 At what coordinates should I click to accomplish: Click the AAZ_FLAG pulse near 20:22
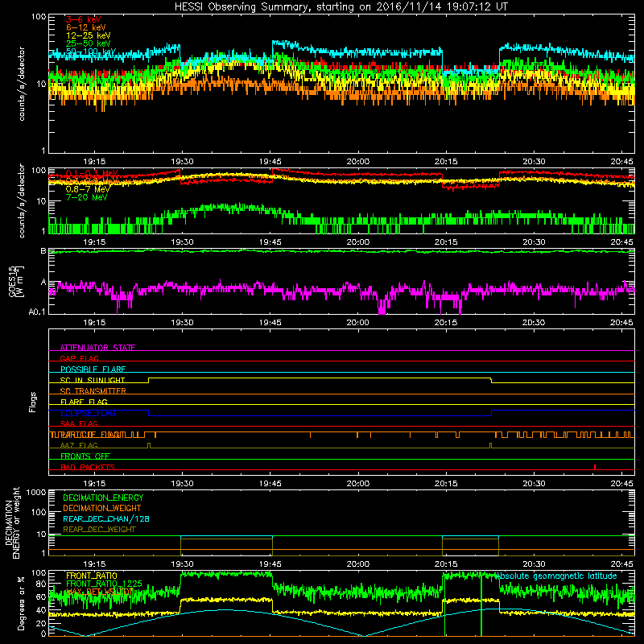tap(490, 445)
